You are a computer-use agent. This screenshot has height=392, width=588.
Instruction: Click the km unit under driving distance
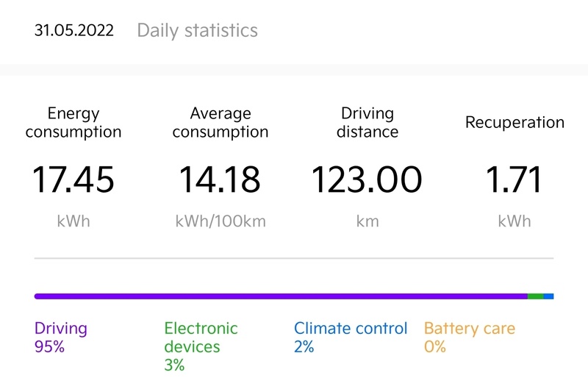pyautogui.click(x=367, y=221)
